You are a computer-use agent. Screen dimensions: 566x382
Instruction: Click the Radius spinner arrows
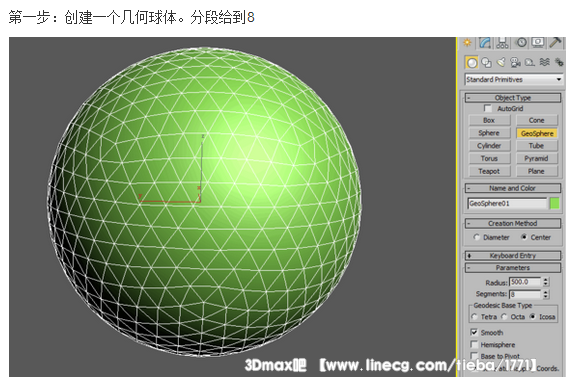tap(546, 282)
